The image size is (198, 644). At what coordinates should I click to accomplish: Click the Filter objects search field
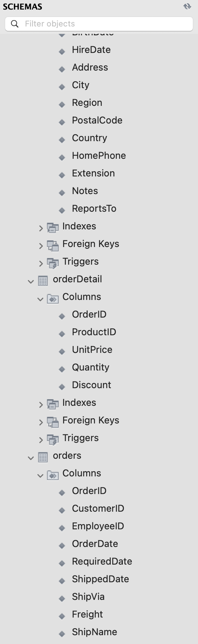click(99, 24)
